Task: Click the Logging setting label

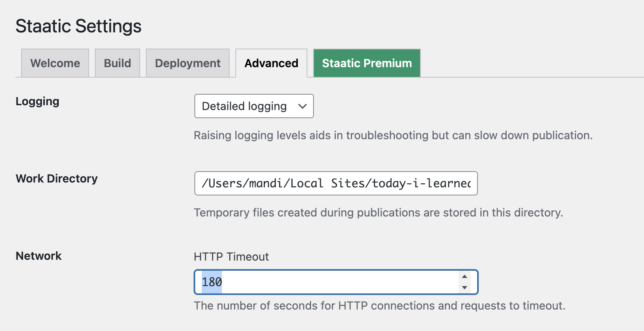Action: click(x=37, y=101)
